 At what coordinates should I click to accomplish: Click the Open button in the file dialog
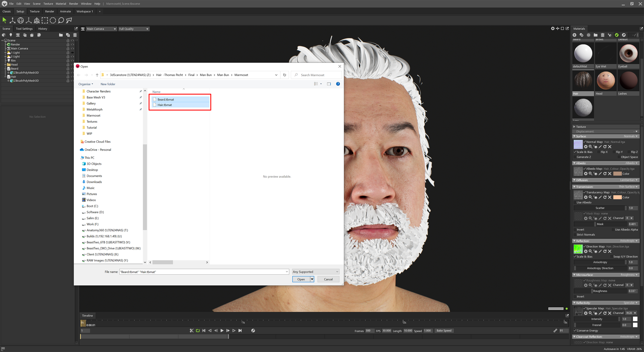pos(301,279)
